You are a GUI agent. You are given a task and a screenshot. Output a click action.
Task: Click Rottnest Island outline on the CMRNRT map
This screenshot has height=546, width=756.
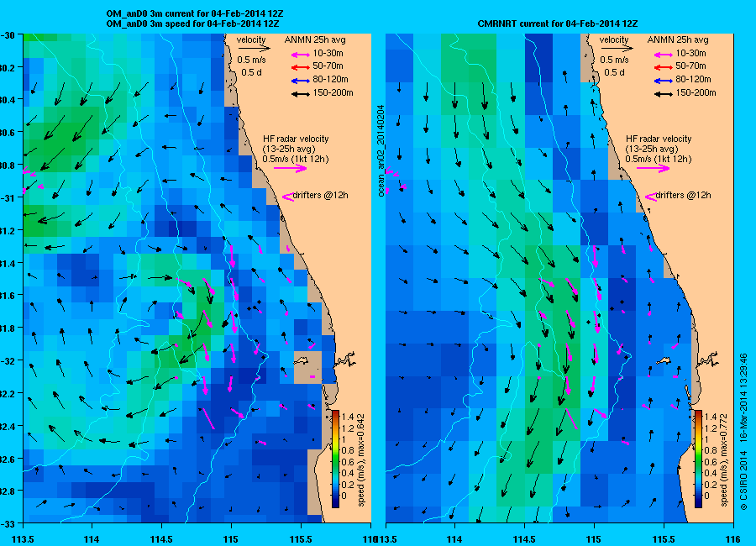click(664, 360)
